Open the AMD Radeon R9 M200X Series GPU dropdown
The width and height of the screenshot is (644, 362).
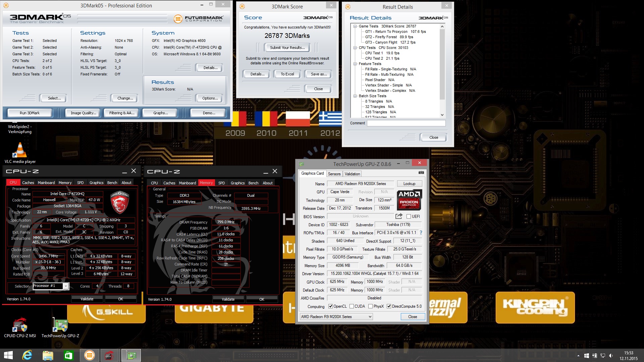[x=336, y=316]
